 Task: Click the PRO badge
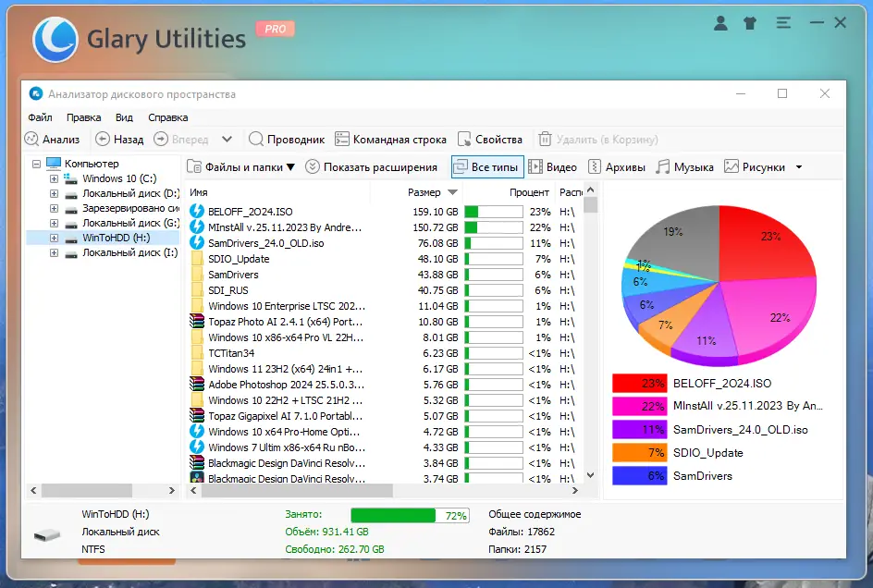point(275,29)
